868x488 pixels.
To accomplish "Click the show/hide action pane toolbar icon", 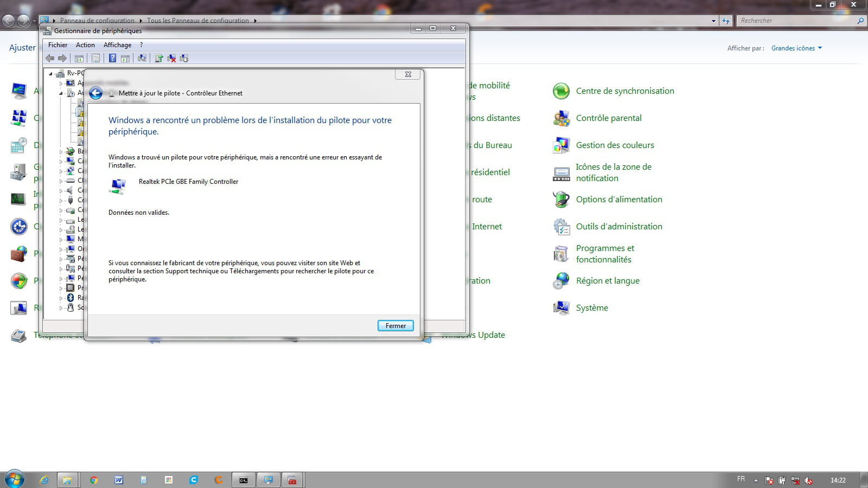I will 125,59.
